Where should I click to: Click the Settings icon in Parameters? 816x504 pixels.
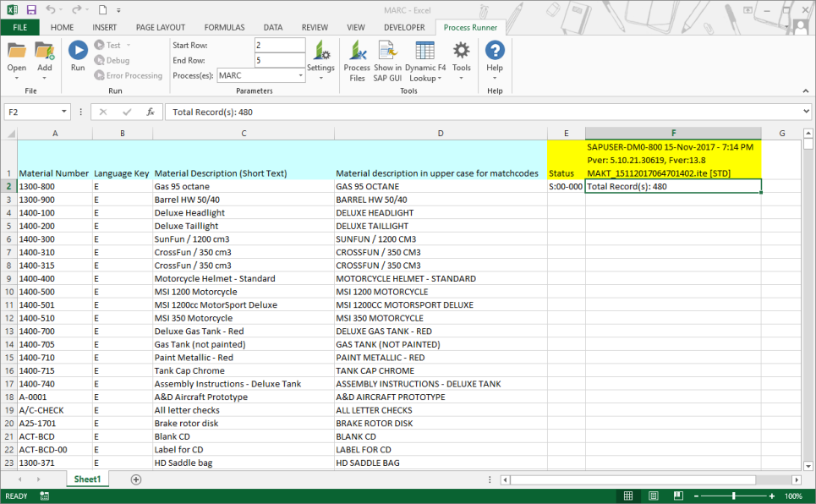click(320, 57)
